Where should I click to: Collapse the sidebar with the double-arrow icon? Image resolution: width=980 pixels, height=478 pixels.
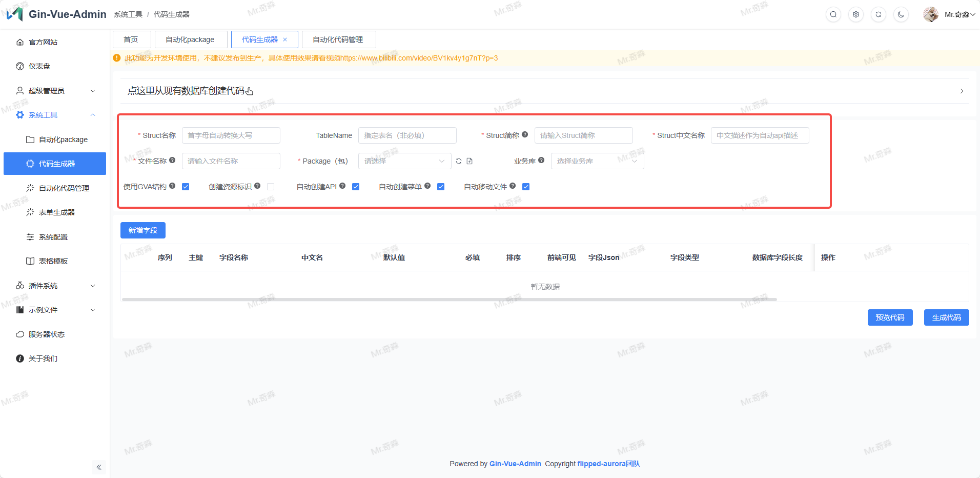point(99,467)
